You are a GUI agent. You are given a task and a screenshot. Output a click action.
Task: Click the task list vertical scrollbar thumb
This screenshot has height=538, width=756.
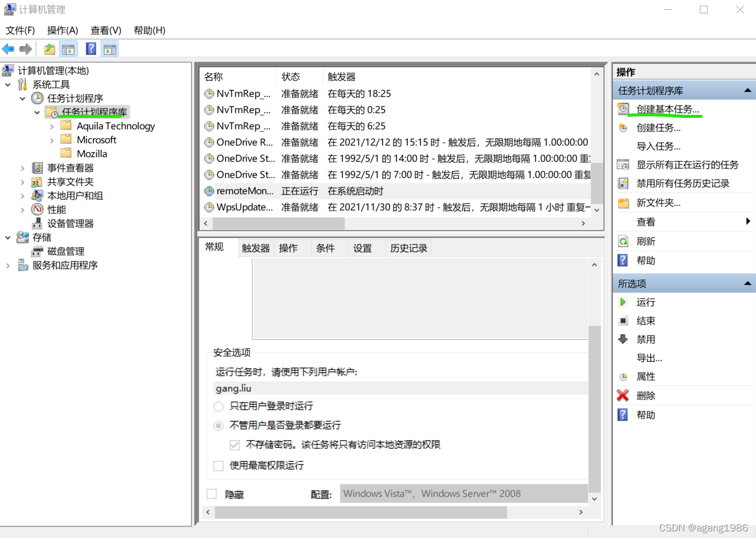pyautogui.click(x=596, y=183)
